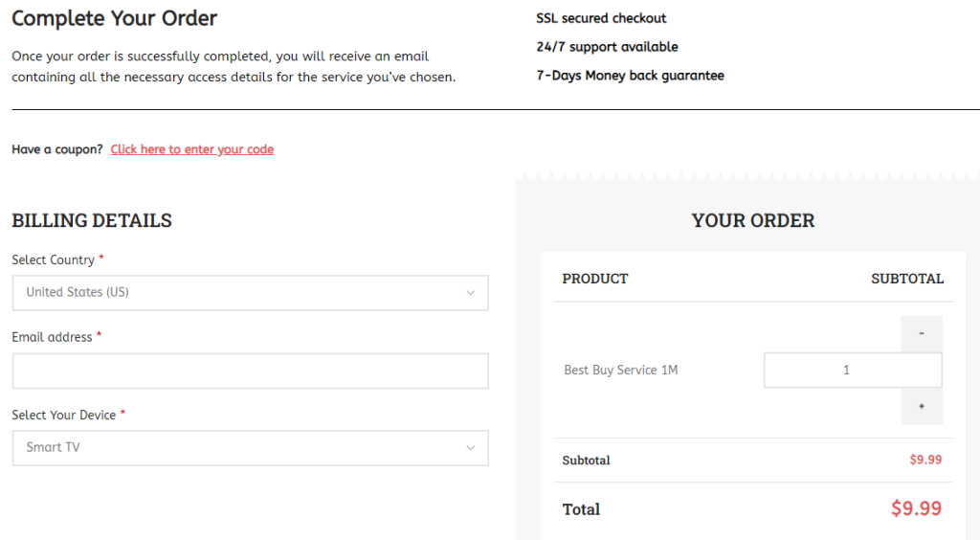Expand the Select Your Device dropdown
Screen dimensions: 980x540
pos(250,448)
